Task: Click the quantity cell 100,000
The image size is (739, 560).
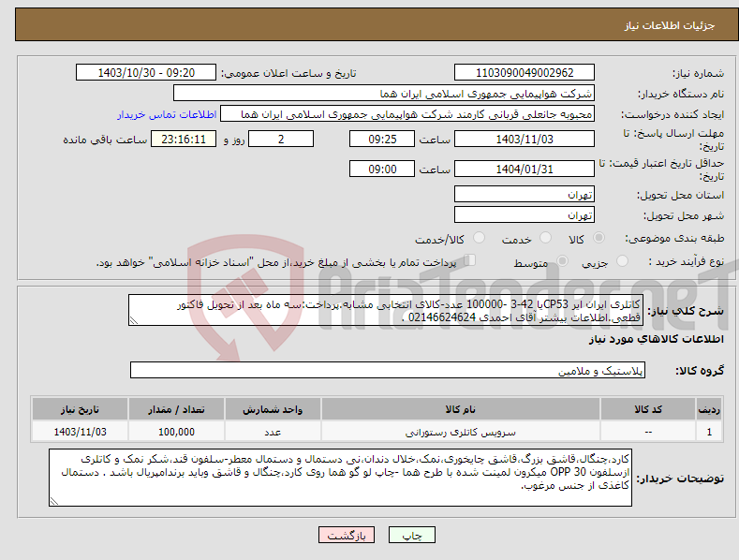Action: (x=176, y=432)
